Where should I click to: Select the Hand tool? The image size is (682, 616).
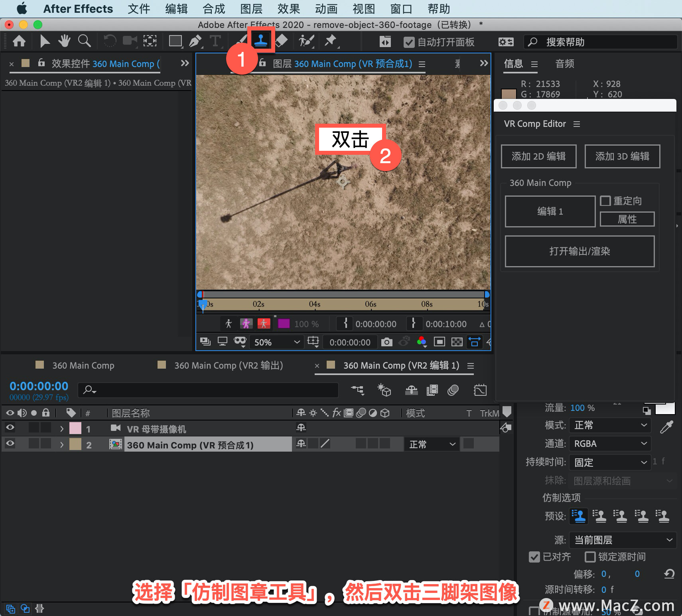(x=64, y=41)
